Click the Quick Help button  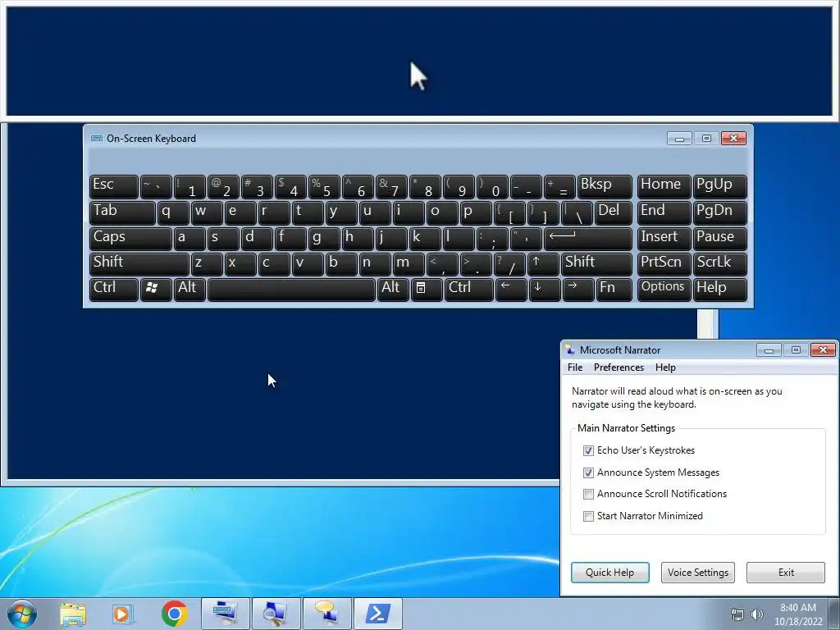[x=609, y=572]
